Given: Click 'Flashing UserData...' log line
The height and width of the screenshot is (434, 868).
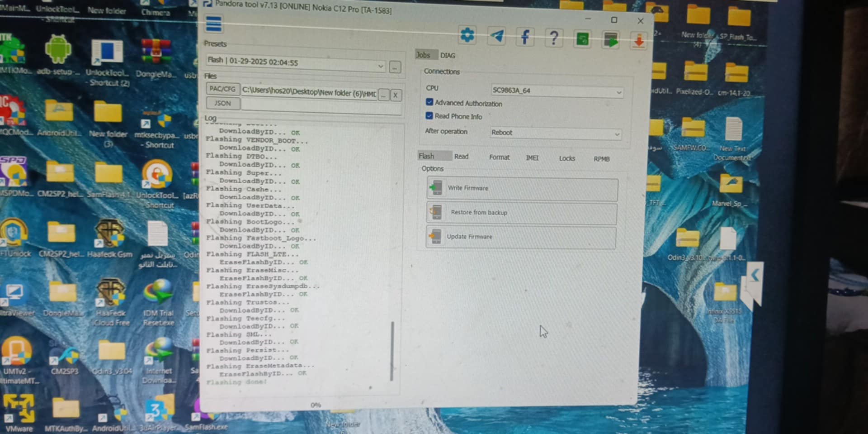Looking at the screenshot, I should 250,205.
